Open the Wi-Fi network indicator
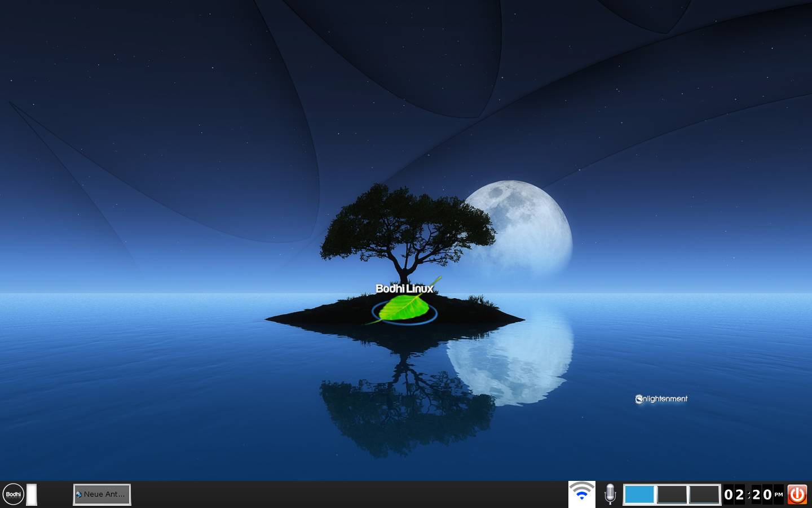 pyautogui.click(x=582, y=494)
